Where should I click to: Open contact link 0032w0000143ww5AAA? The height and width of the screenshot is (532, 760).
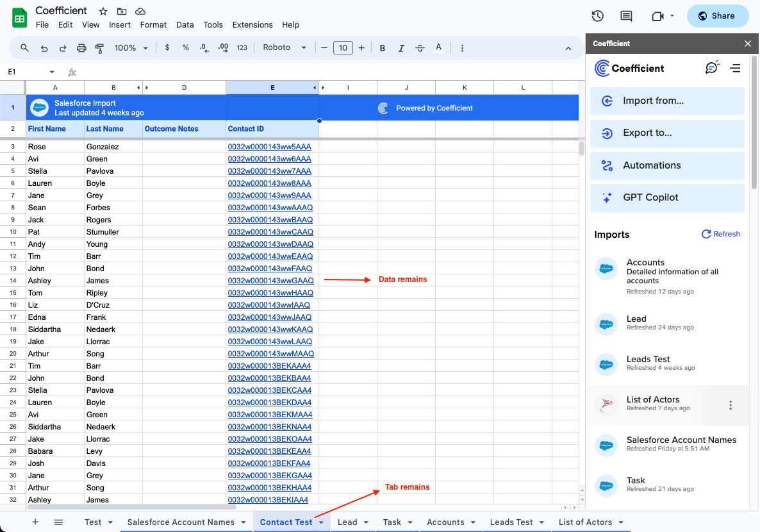click(270, 146)
